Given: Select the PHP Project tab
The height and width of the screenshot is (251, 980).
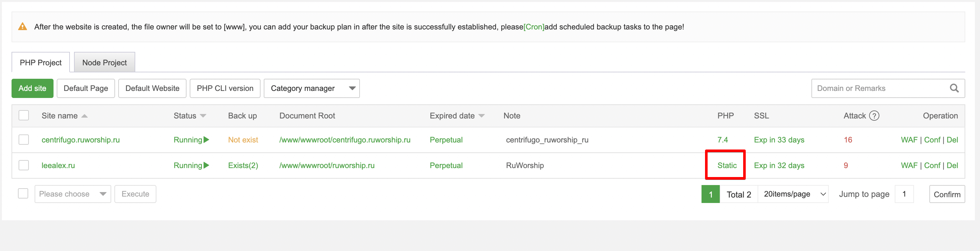Looking at the screenshot, I should point(41,62).
